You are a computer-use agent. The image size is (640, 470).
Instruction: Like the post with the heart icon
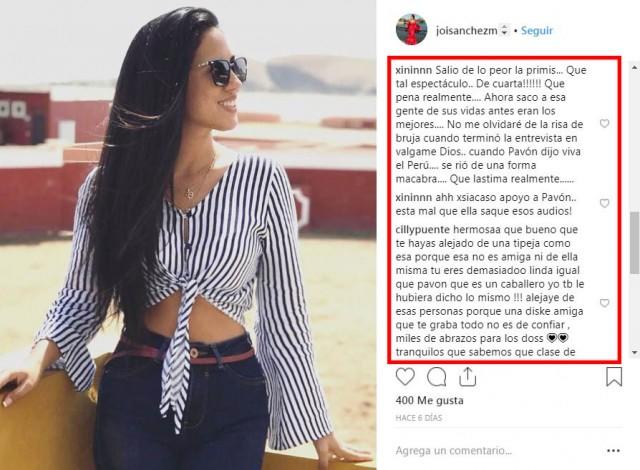point(405,377)
